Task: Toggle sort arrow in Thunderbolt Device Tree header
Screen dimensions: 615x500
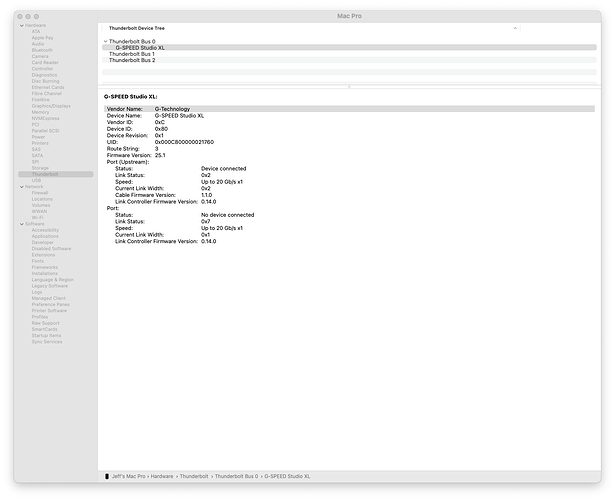Action: [515, 28]
